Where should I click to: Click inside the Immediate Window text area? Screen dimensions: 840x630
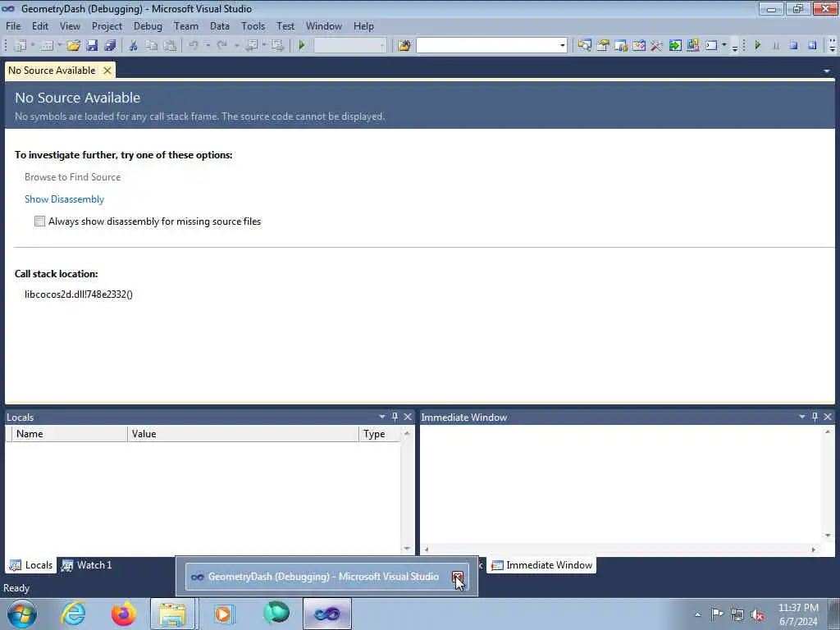click(x=622, y=485)
